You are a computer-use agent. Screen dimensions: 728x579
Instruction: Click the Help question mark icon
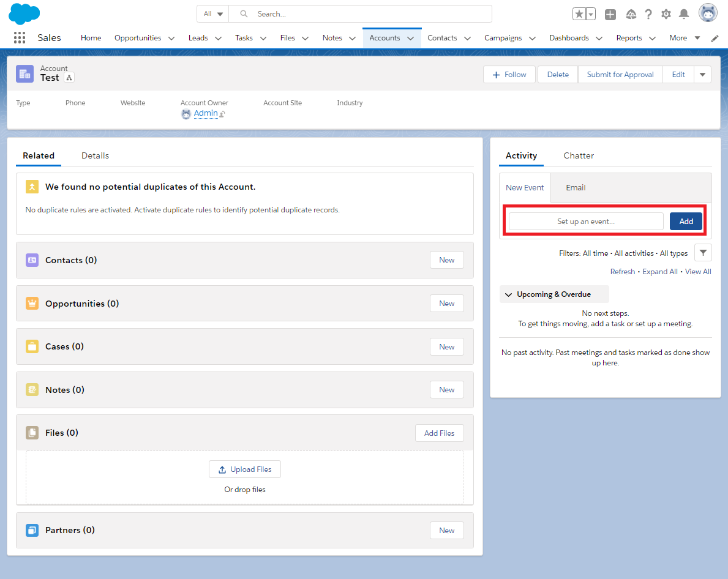click(x=648, y=14)
